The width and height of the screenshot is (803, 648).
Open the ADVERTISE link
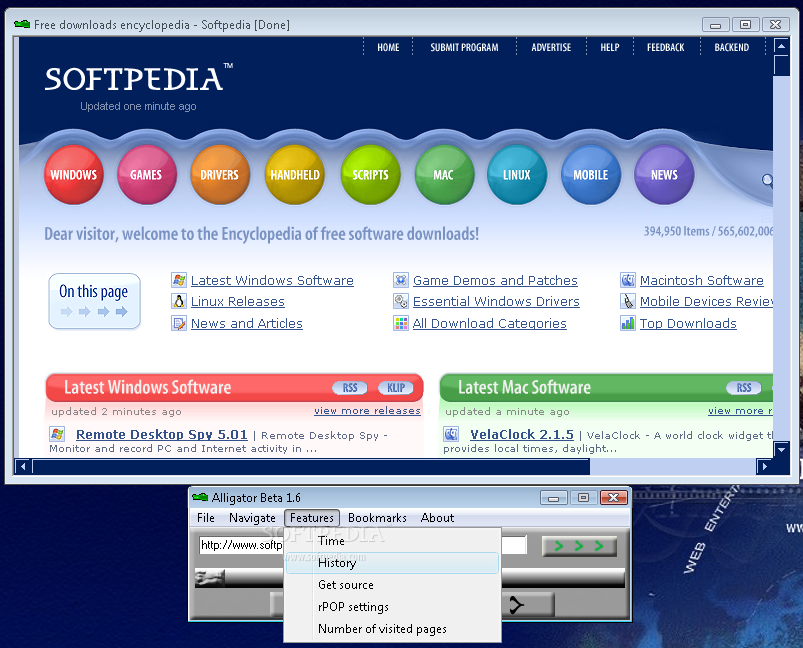point(551,47)
